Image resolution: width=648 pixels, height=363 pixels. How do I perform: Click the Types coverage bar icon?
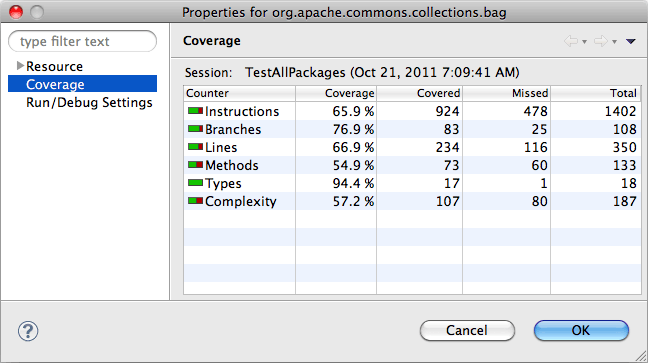pos(195,183)
